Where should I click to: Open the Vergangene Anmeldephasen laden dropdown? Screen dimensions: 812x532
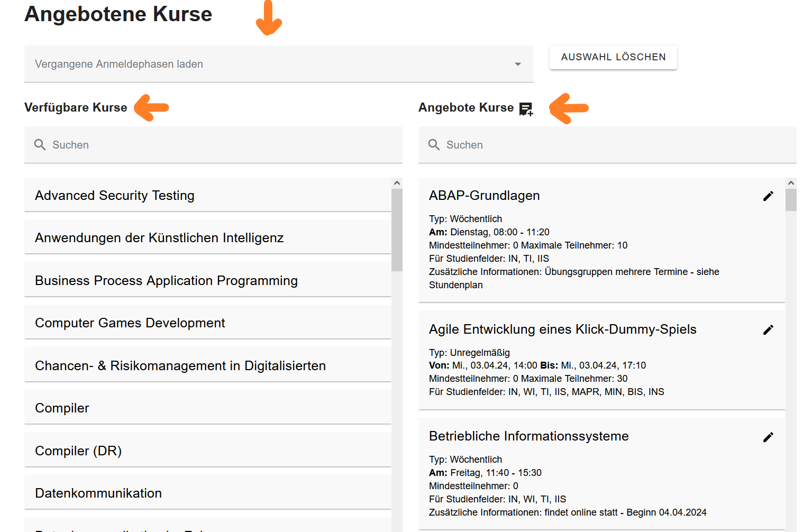[264, 64]
